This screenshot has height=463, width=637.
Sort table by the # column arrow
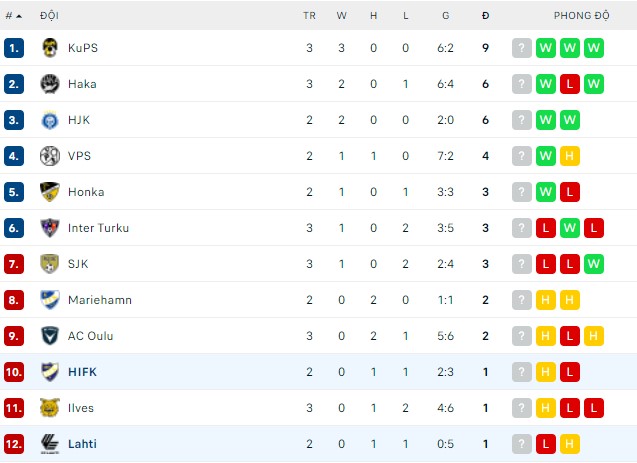coord(12,16)
